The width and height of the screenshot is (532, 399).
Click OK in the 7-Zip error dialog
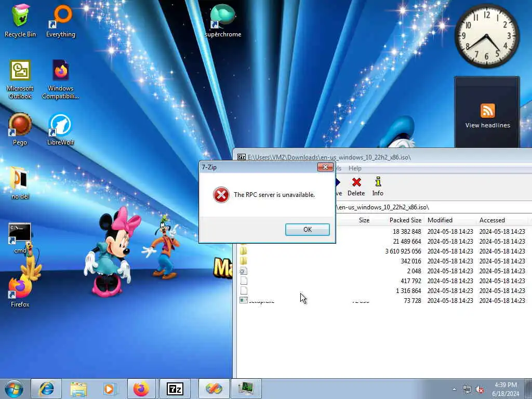point(308,229)
